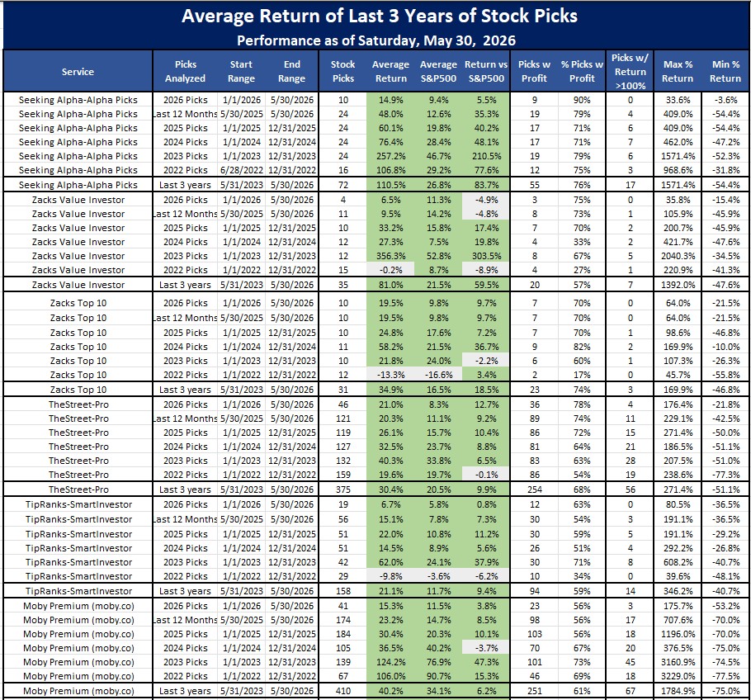This screenshot has width=751, height=700.
Task: Click the 'Return vs S&P500' column header
Action: [486, 71]
